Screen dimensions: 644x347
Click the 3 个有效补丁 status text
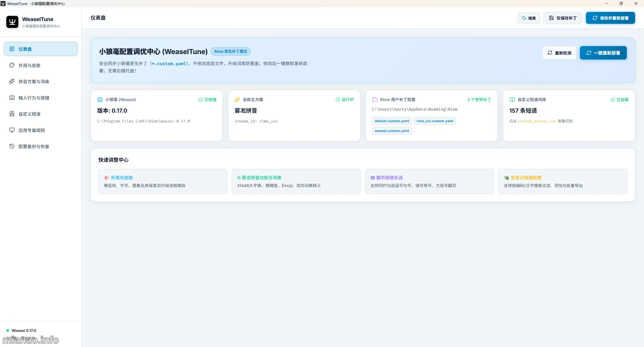479,100
